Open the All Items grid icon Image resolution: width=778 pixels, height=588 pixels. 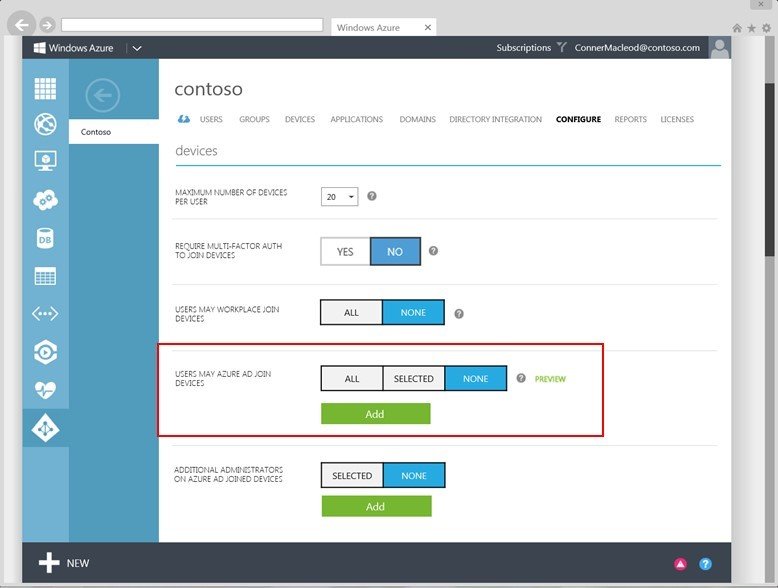(x=45, y=89)
